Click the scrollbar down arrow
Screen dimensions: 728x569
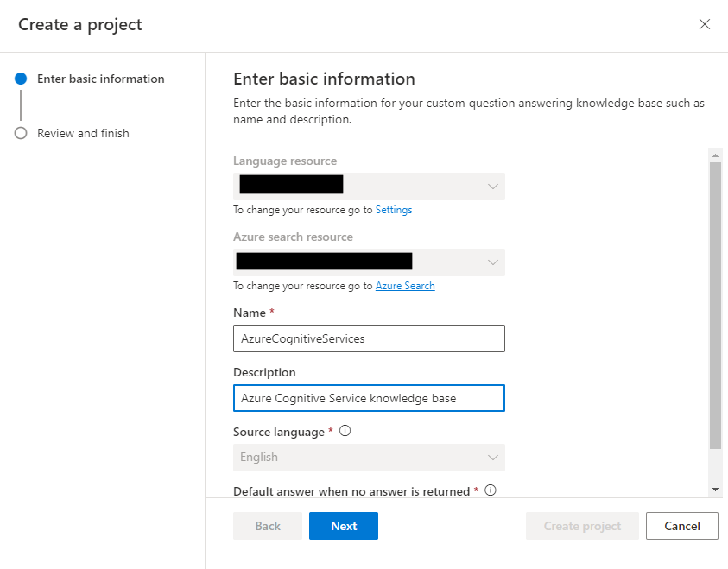click(715, 490)
